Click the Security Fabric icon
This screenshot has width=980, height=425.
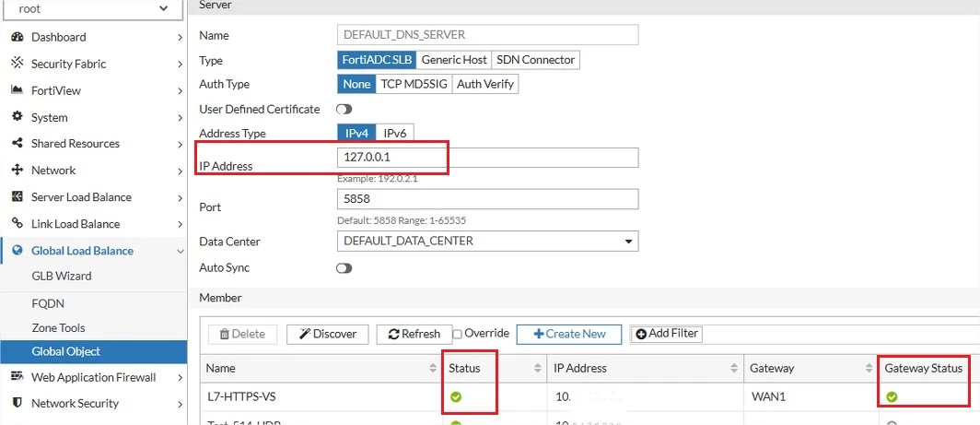(17, 64)
